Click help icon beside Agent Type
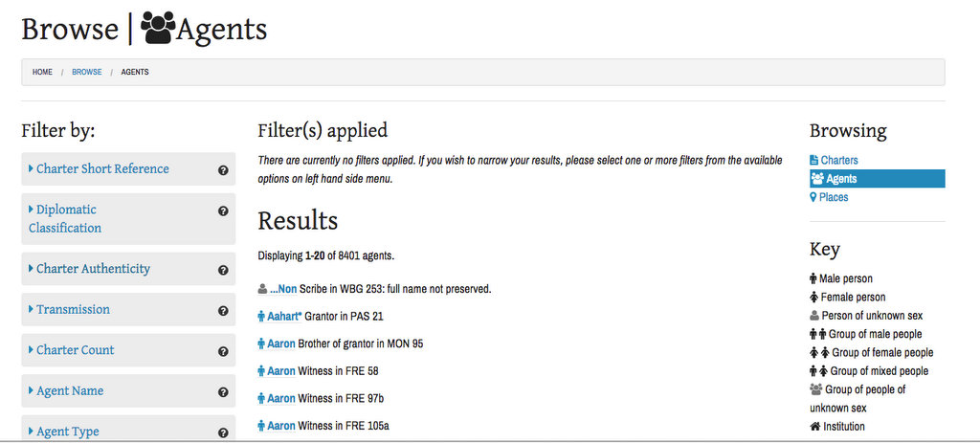Image resolution: width=980 pixels, height=443 pixels. [x=223, y=433]
